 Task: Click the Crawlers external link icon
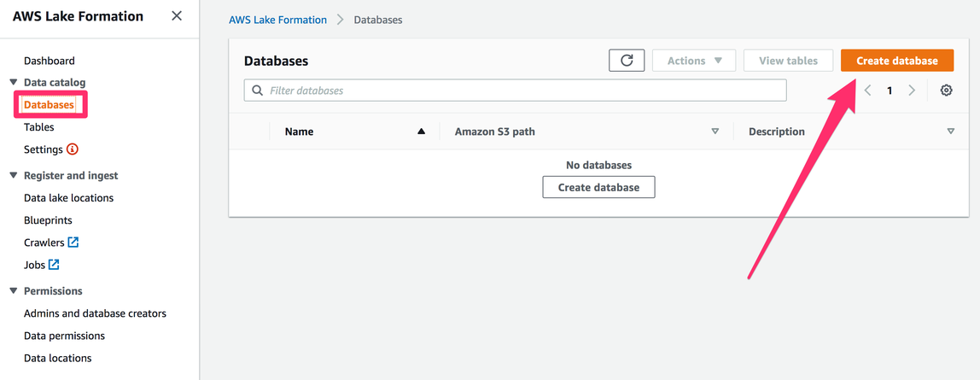[73, 243]
